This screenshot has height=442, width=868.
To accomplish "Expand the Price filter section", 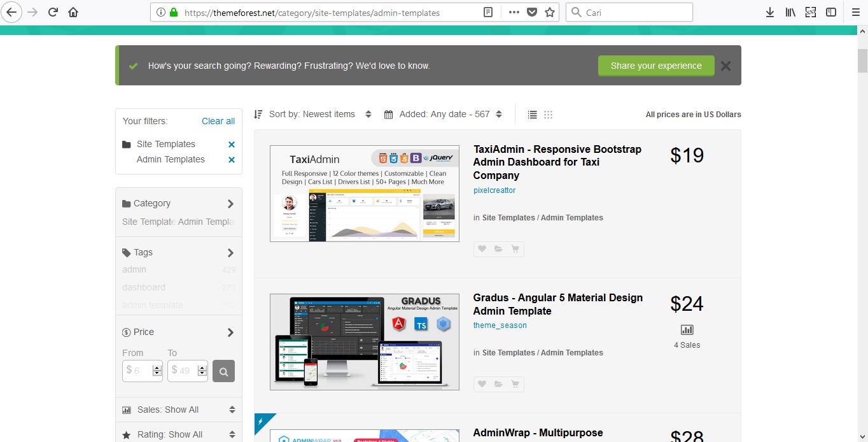I will (178, 332).
